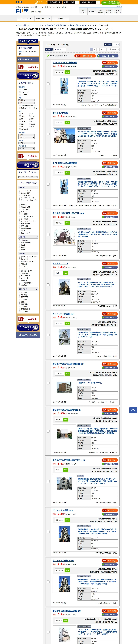Go to results page 2

(x=95, y=49)
